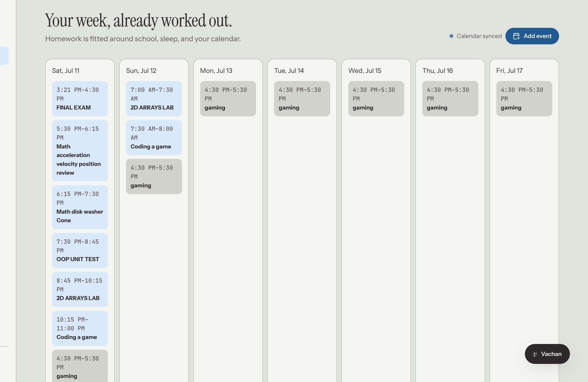The height and width of the screenshot is (382, 588).
Task: Select the OOP UNIT TEST event
Action: tap(80, 251)
